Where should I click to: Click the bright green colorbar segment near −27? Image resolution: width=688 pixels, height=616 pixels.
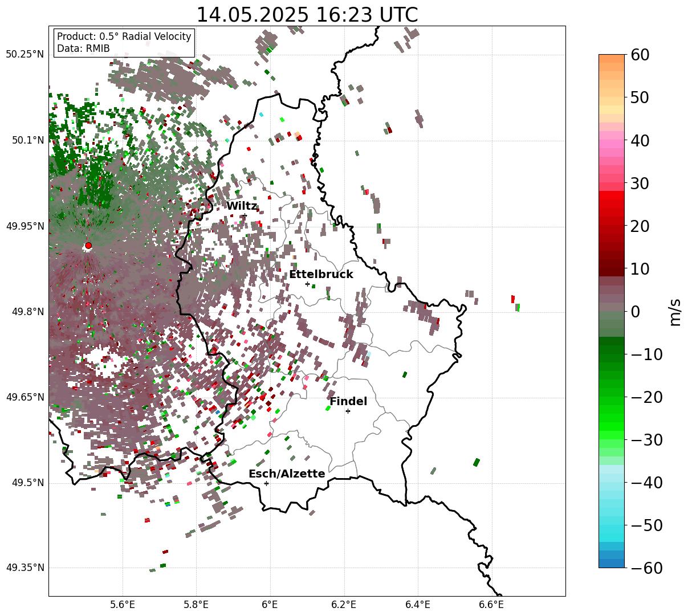pos(612,426)
